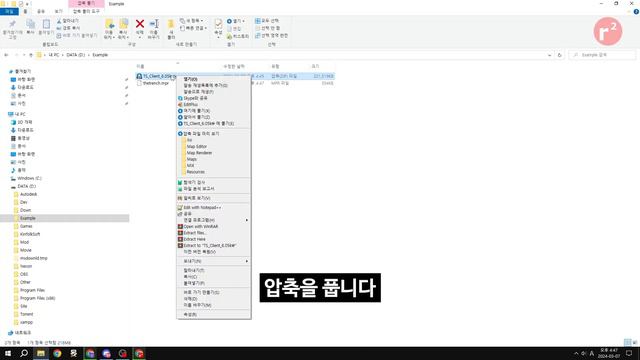Select Windows (C:) drive in tree

tap(29, 178)
